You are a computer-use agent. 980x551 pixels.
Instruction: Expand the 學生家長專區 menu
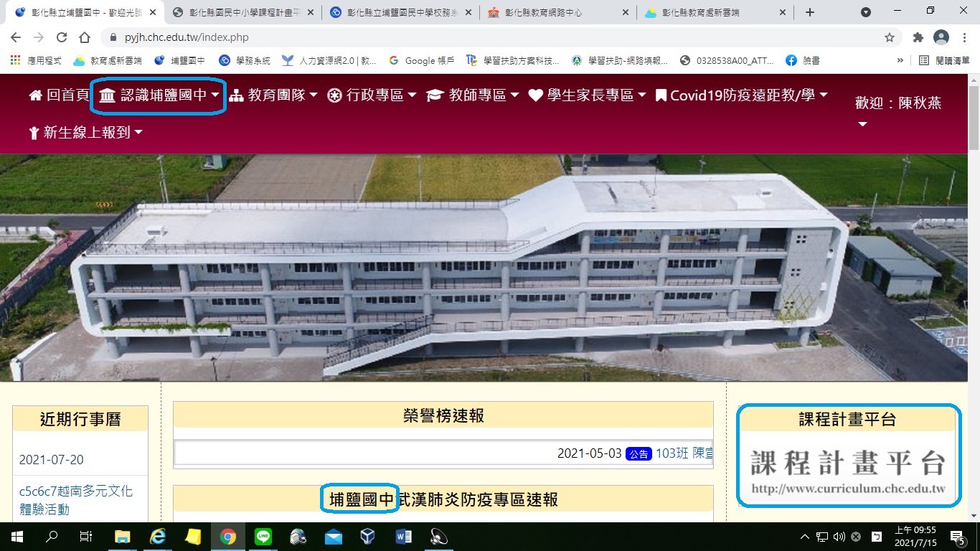point(588,95)
